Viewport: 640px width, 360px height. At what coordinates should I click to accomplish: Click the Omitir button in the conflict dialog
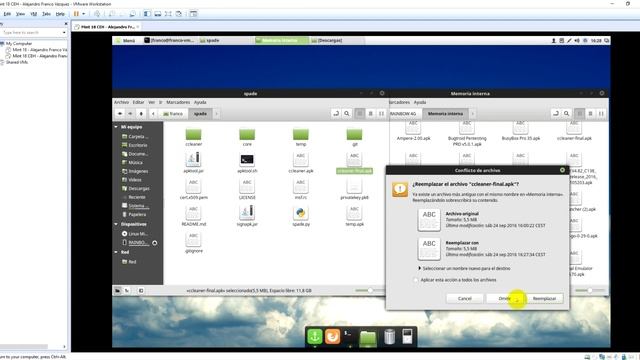505,298
